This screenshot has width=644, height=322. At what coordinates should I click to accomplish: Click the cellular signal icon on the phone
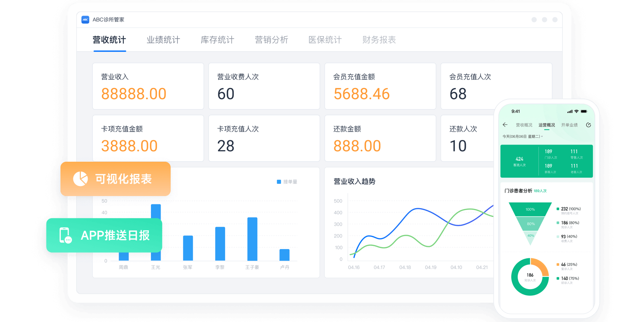pos(570,112)
